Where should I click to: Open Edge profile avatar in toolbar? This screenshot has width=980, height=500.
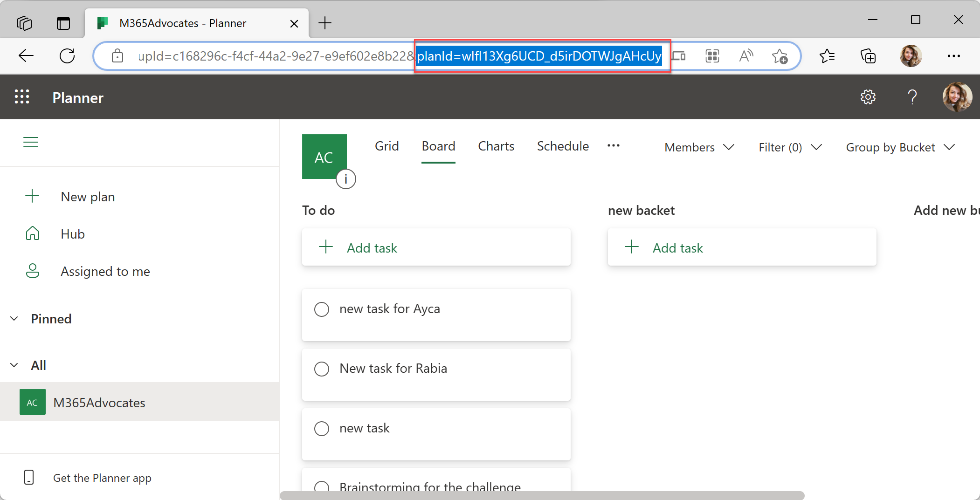tap(911, 56)
